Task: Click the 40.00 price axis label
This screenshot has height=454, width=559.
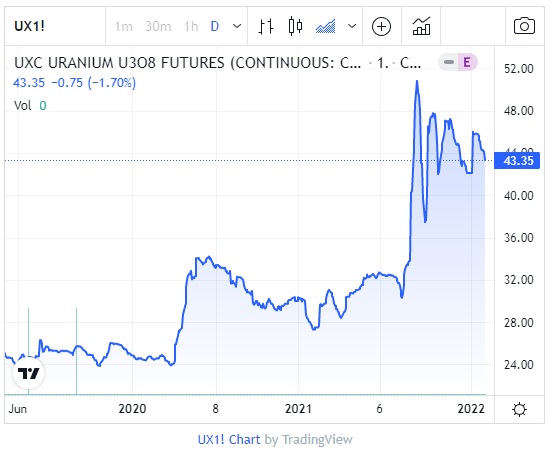Action: point(518,195)
